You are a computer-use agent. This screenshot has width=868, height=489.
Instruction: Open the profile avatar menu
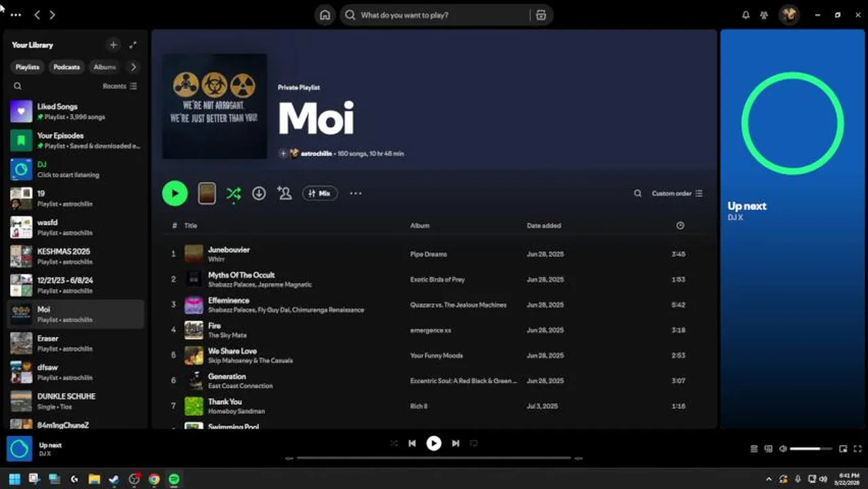coord(789,14)
